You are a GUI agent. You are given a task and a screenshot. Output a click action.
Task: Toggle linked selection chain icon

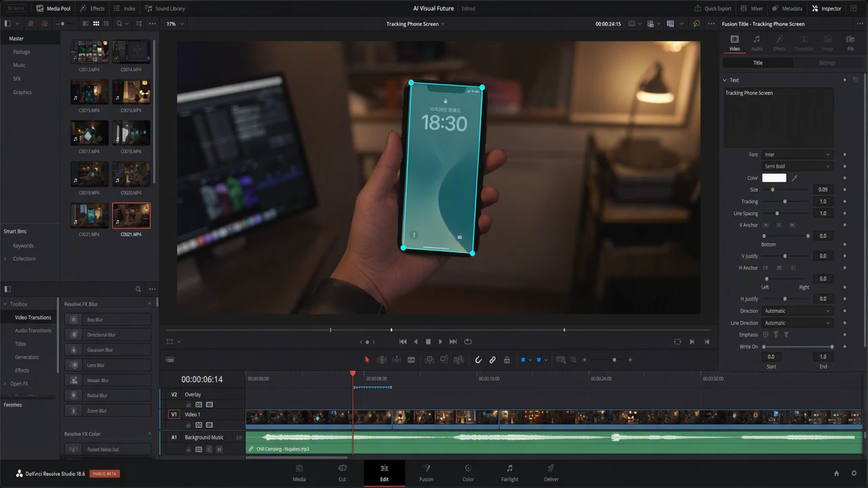pyautogui.click(x=492, y=360)
